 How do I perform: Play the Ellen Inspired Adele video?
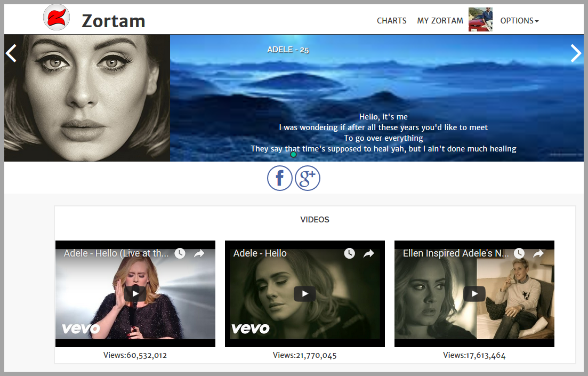point(474,293)
